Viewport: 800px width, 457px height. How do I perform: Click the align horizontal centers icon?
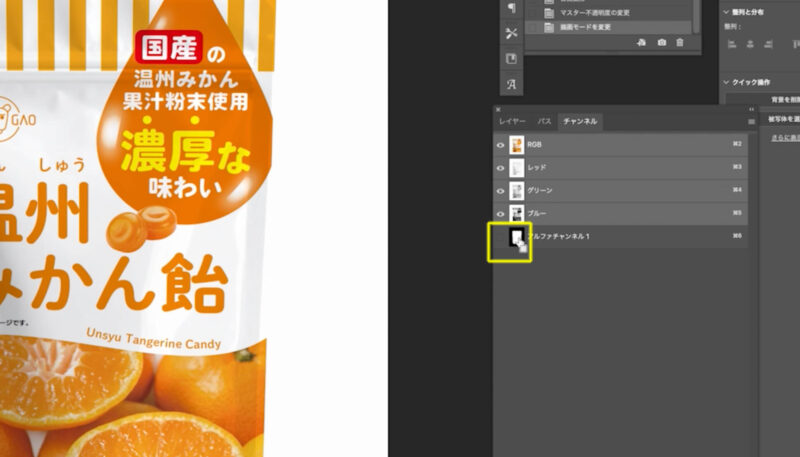click(751, 44)
